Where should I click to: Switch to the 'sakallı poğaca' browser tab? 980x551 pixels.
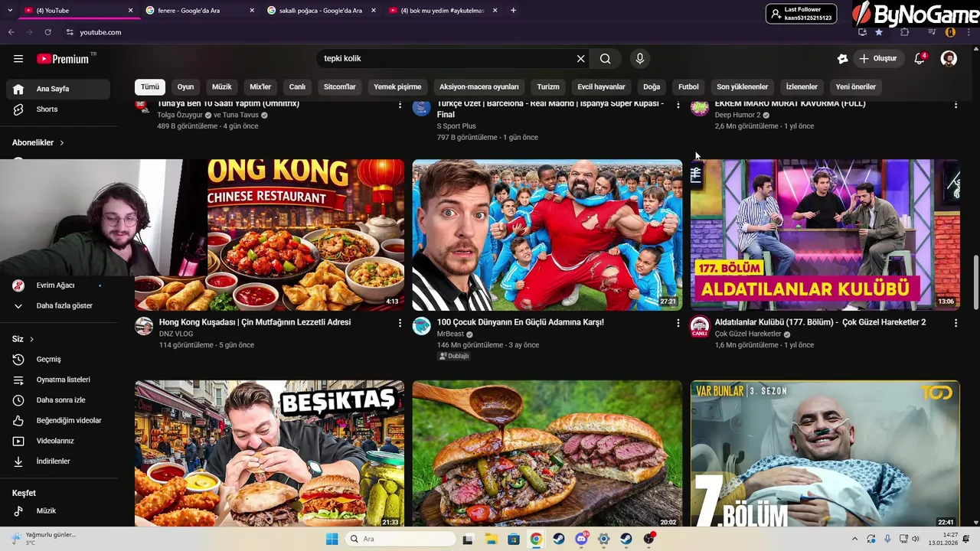(322, 11)
